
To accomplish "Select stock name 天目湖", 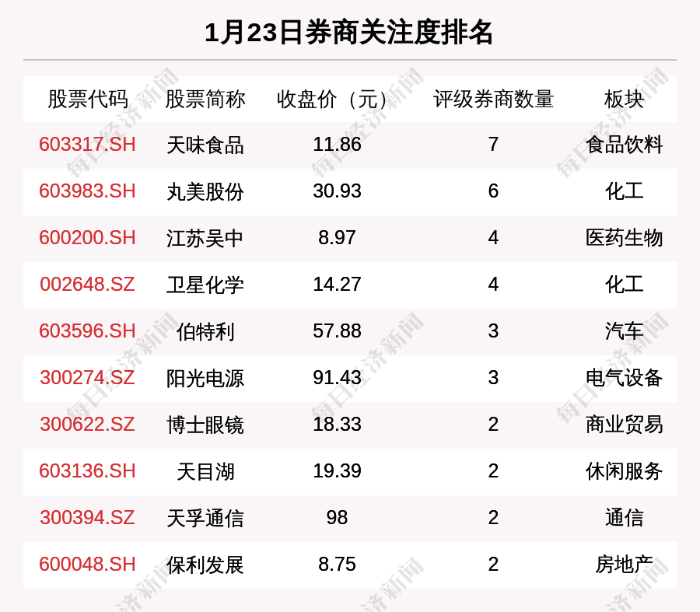I will coord(205,472).
